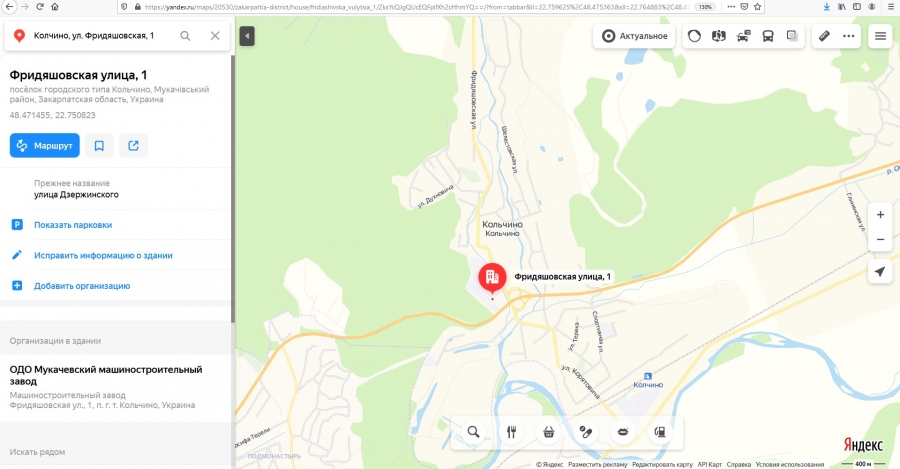Click the my location arrow icon
This screenshot has width=900, height=469.
[880, 272]
